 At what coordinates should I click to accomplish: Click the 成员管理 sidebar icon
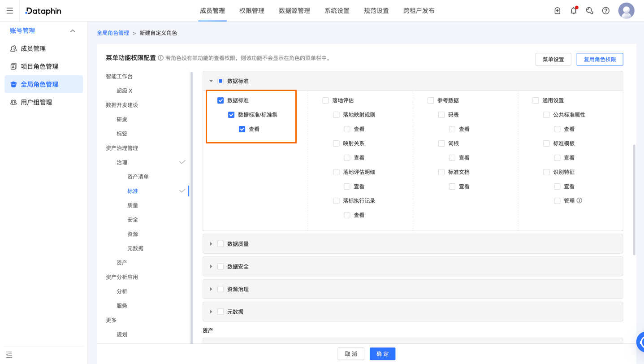click(13, 48)
